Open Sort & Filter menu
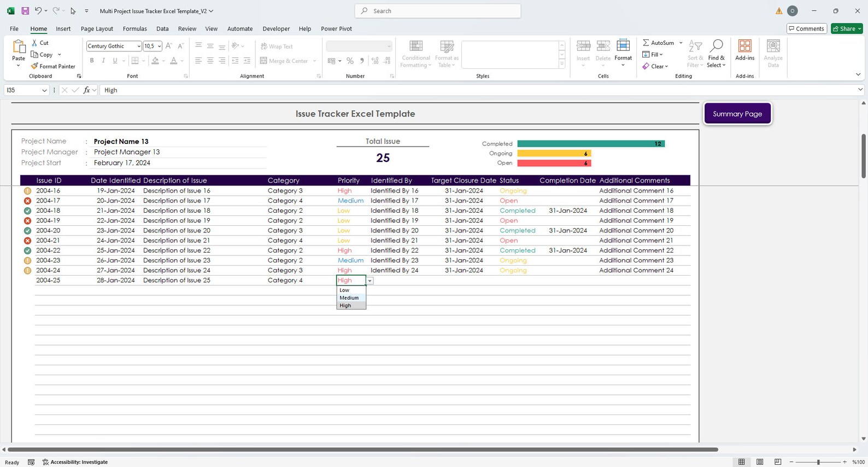This screenshot has width=868, height=467. click(695, 54)
